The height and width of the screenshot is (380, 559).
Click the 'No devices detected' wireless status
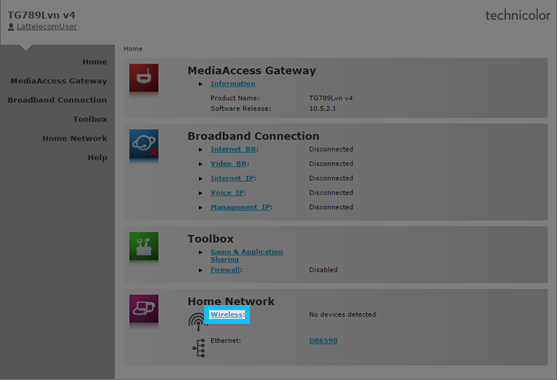(343, 315)
